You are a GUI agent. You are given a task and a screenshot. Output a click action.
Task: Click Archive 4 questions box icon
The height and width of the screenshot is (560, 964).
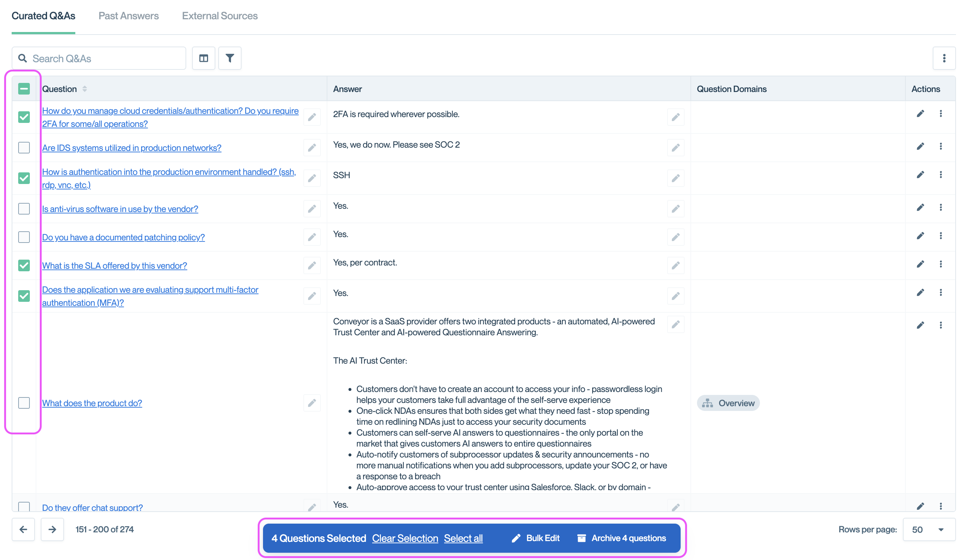(x=581, y=538)
